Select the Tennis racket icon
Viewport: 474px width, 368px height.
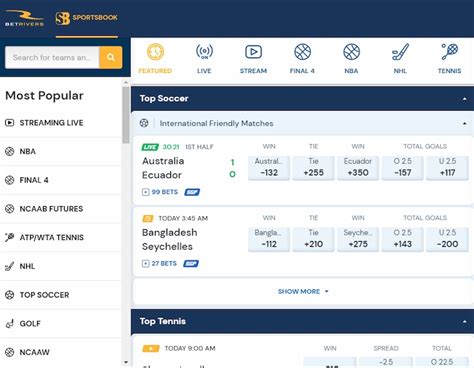click(449, 52)
